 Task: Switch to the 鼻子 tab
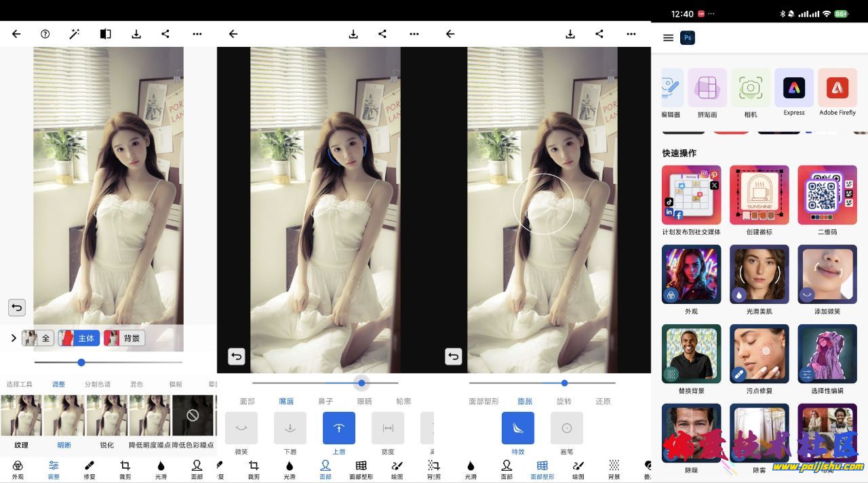point(325,401)
